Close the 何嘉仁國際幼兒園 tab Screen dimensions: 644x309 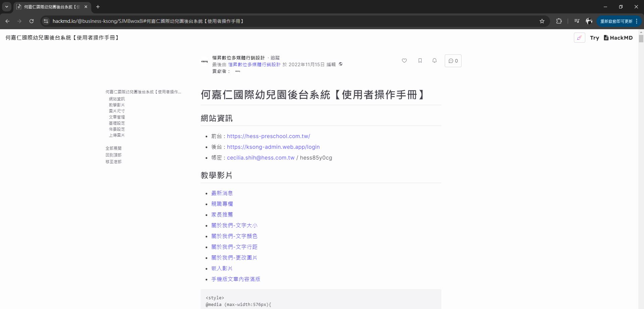86,7
